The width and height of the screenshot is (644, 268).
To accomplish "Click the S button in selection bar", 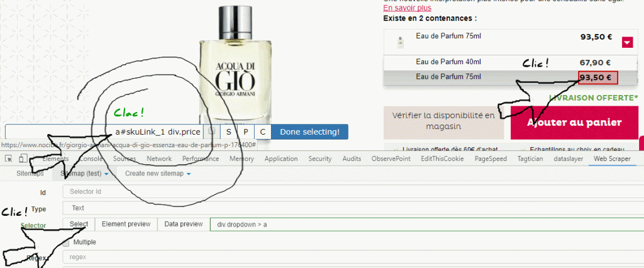I will (x=228, y=132).
